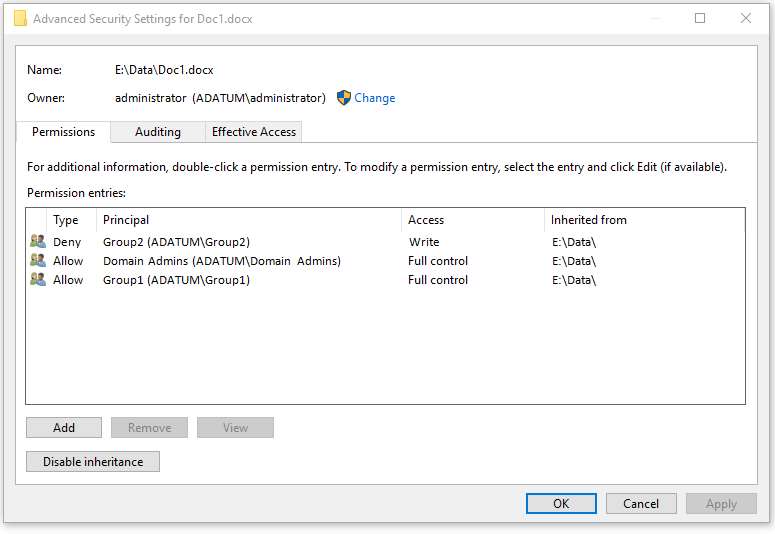Close the Advanced Security Settings dialog
775x534 pixels.
746,18
